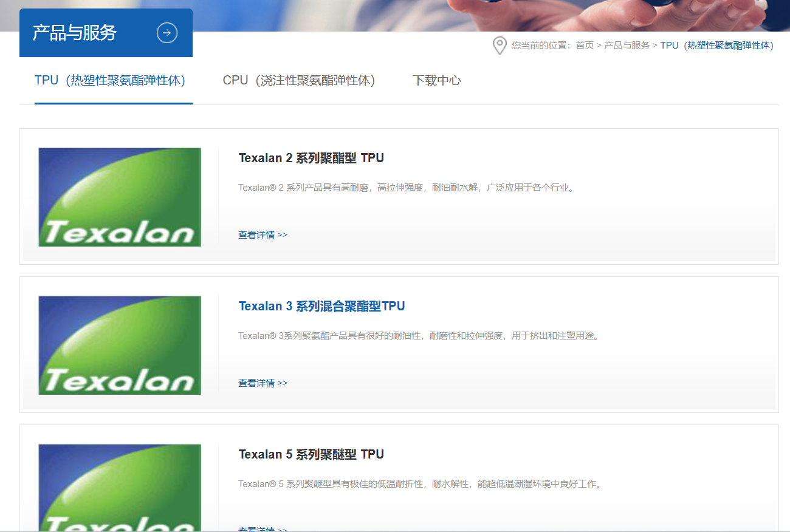Click 查看详情 for Texalan 2 series

click(263, 235)
